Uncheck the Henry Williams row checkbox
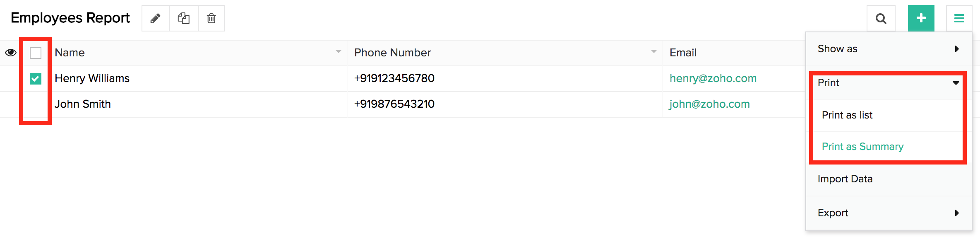This screenshot has height=242, width=980. coord(36,78)
